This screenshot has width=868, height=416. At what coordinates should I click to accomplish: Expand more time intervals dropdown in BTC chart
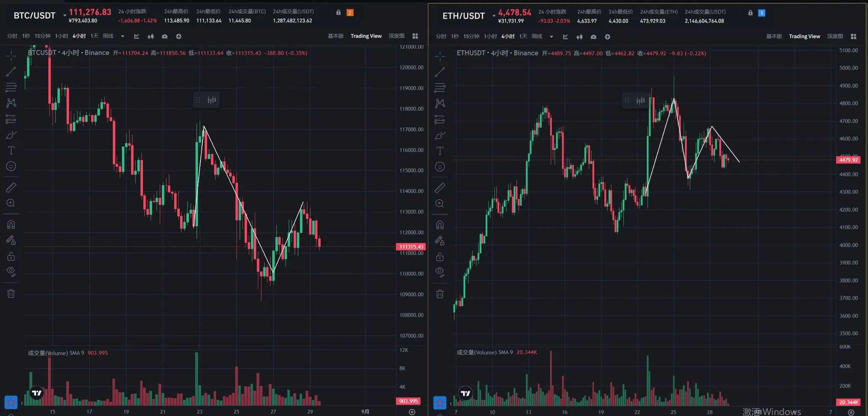pos(122,36)
